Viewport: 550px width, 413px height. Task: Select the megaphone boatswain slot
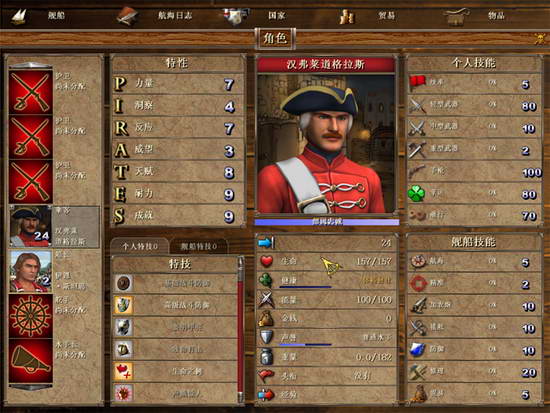(31, 361)
